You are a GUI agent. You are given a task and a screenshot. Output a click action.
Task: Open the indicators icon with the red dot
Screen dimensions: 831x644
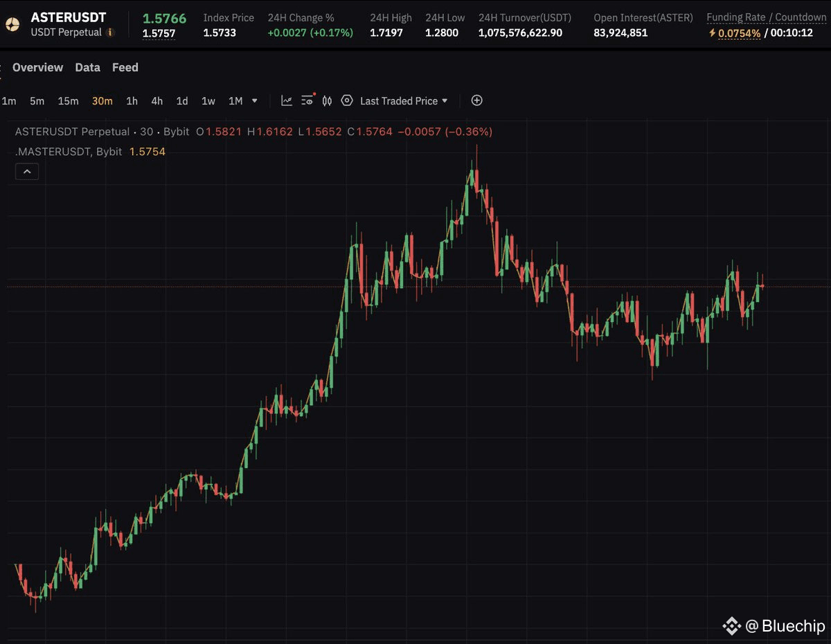coord(307,100)
